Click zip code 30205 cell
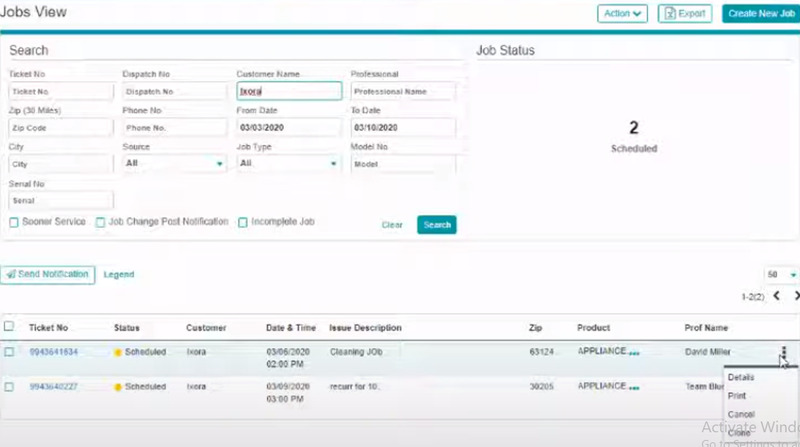 [x=541, y=387]
